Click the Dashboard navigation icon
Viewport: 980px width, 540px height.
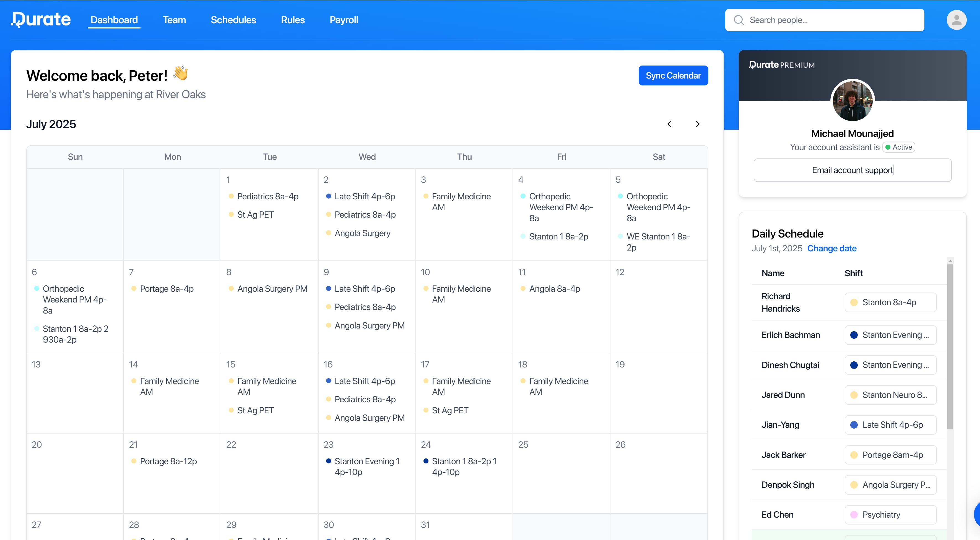[x=115, y=19]
